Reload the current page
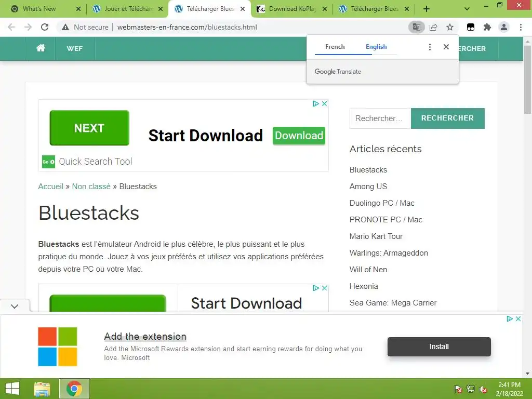The height and width of the screenshot is (399, 532). 45,27
